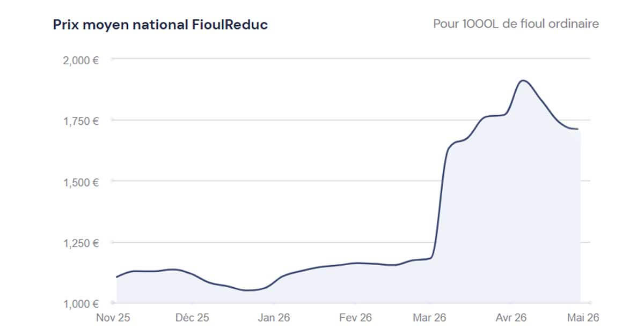The image size is (644, 336).
Task: Click the starting point of the price line
Action: click(x=117, y=277)
